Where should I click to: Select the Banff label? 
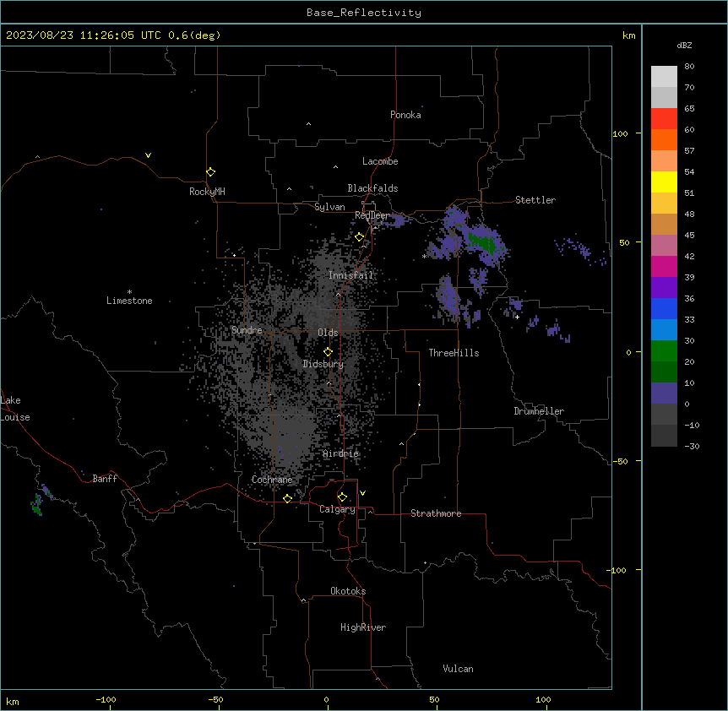pos(105,479)
